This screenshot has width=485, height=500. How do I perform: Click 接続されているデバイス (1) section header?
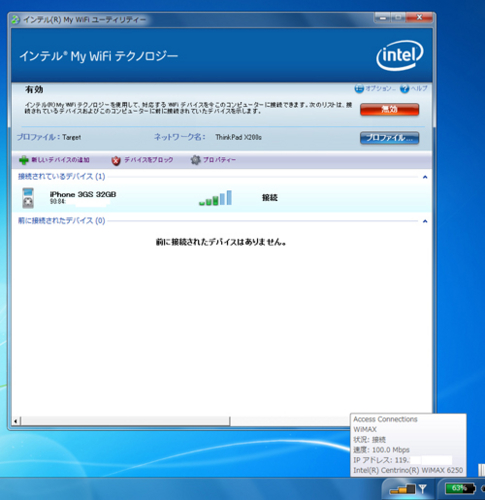click(x=62, y=176)
